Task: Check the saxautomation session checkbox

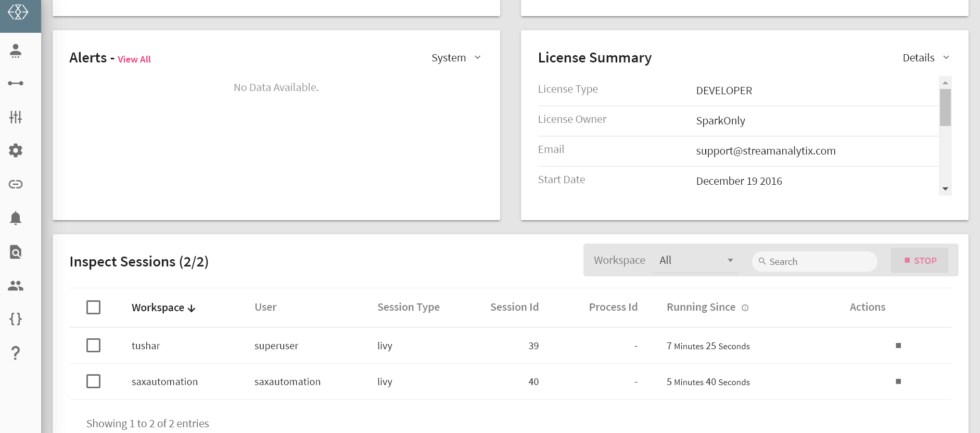Action: (94, 381)
